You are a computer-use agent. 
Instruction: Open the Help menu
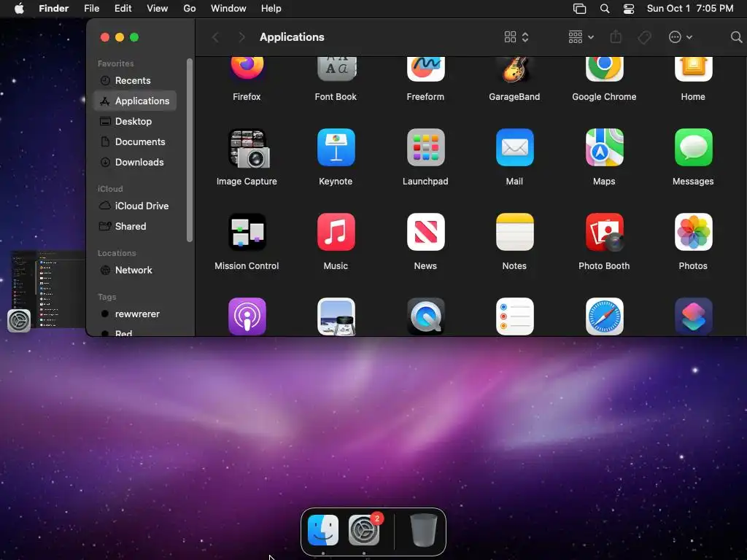pos(271,9)
